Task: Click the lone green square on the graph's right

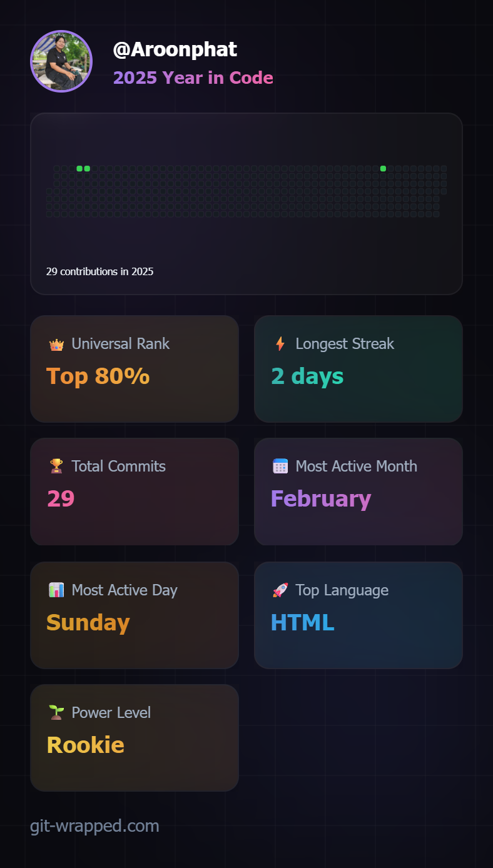Action: 383,169
